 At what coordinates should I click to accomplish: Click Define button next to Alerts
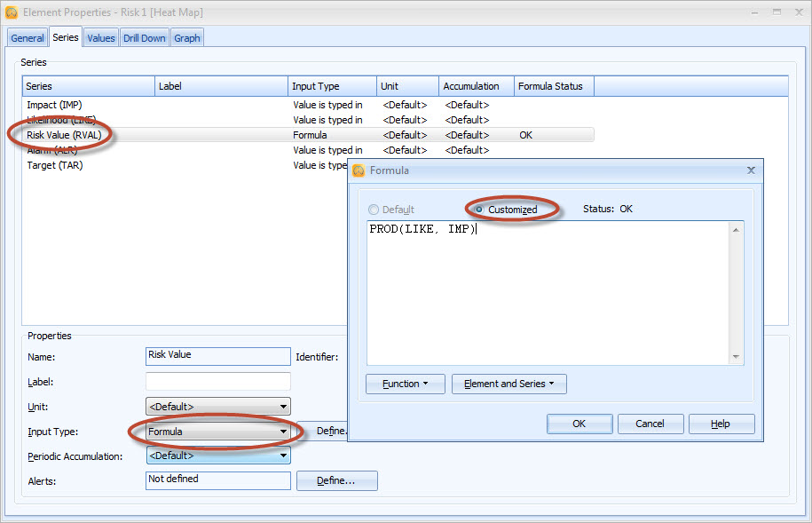336,480
